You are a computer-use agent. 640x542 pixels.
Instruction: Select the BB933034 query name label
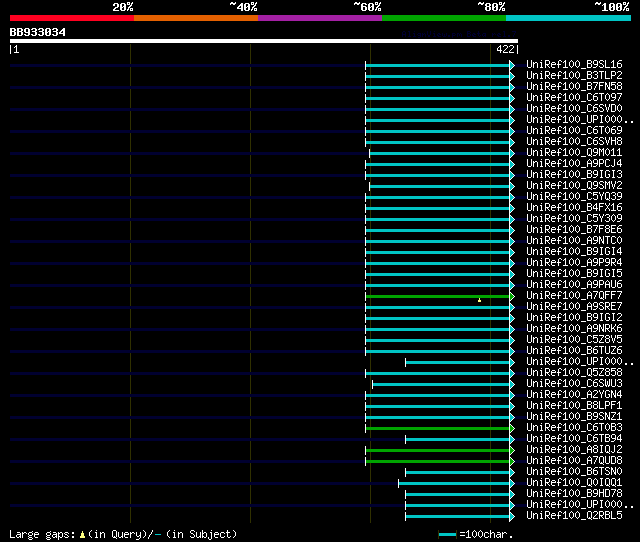[x=38, y=32]
